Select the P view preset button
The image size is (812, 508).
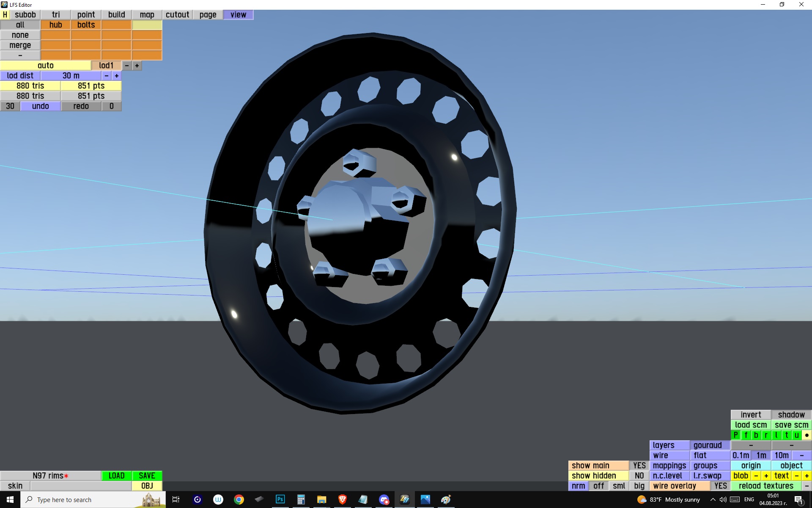pos(736,435)
